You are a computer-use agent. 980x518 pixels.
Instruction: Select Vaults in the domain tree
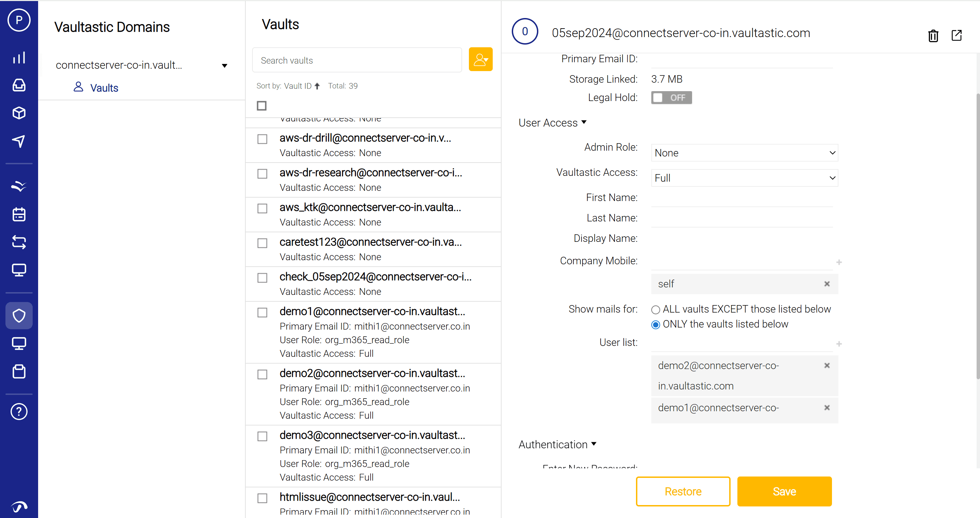[104, 88]
